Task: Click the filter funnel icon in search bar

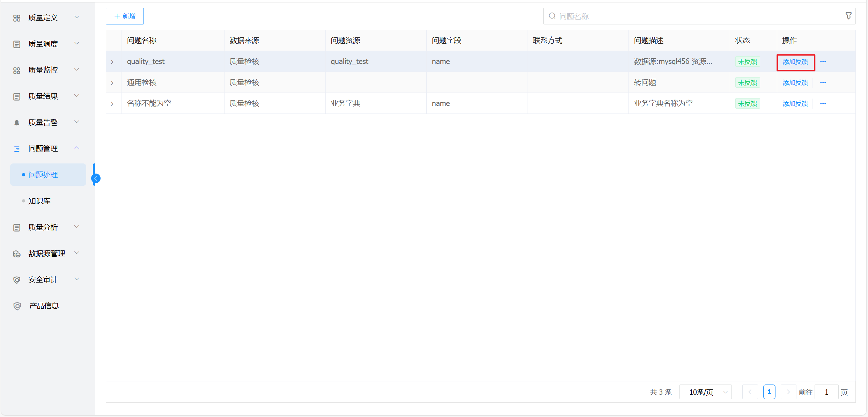Action: pyautogui.click(x=848, y=16)
